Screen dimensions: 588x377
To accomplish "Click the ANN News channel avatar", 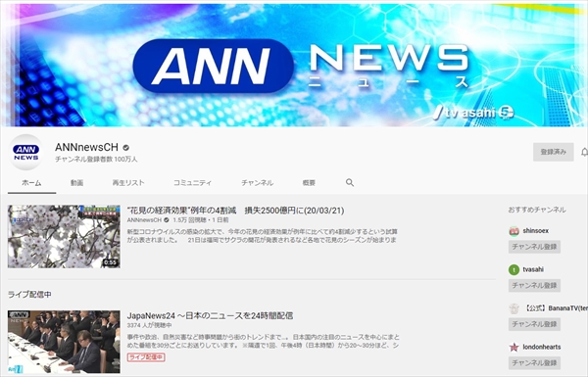I will click(x=26, y=152).
